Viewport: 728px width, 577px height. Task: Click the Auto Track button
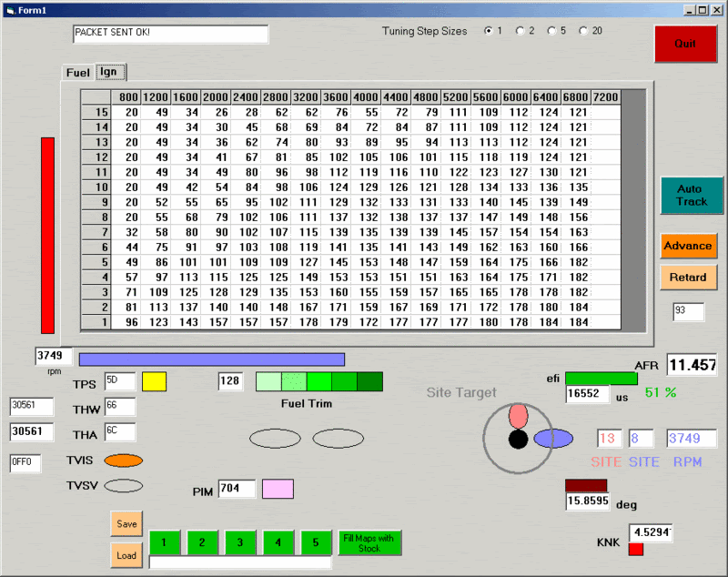pos(692,195)
